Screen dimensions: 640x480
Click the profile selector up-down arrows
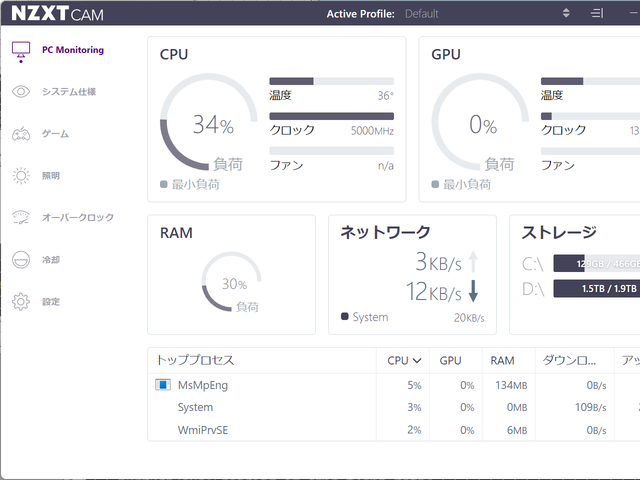pos(566,14)
